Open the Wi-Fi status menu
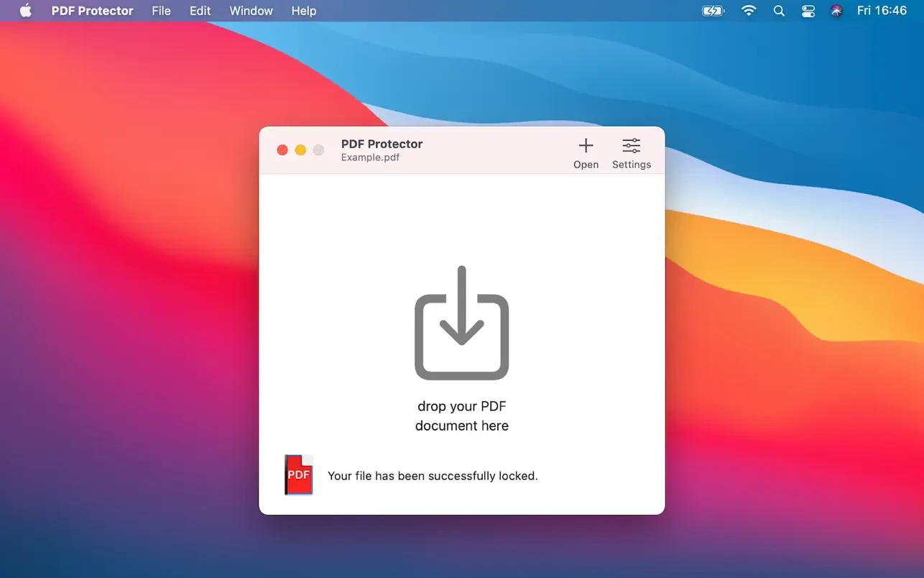 749,11
